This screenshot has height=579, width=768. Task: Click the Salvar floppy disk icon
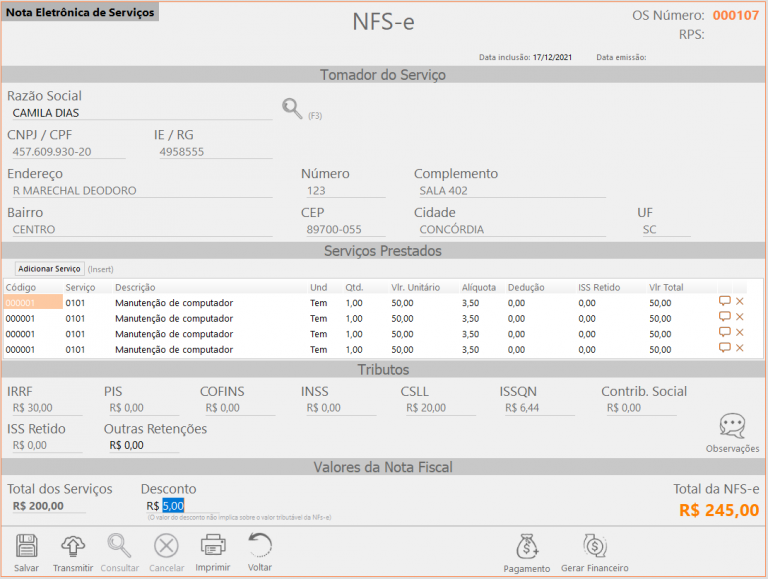(27, 546)
